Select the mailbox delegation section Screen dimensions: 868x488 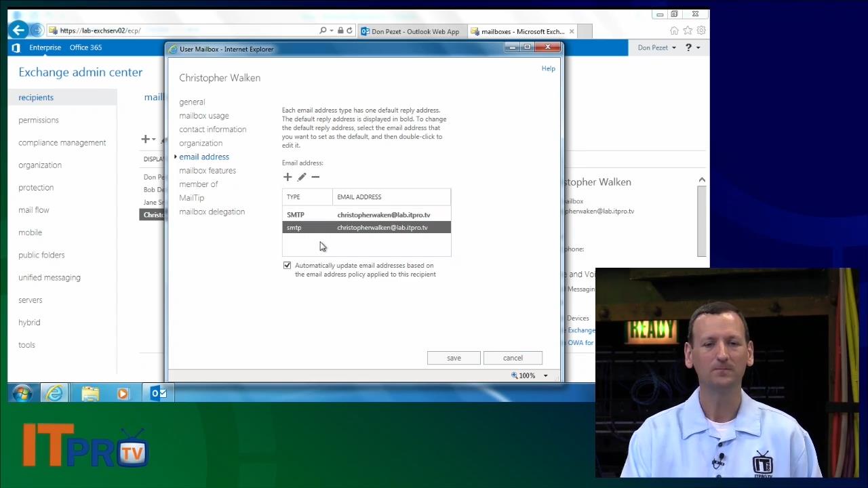click(212, 211)
